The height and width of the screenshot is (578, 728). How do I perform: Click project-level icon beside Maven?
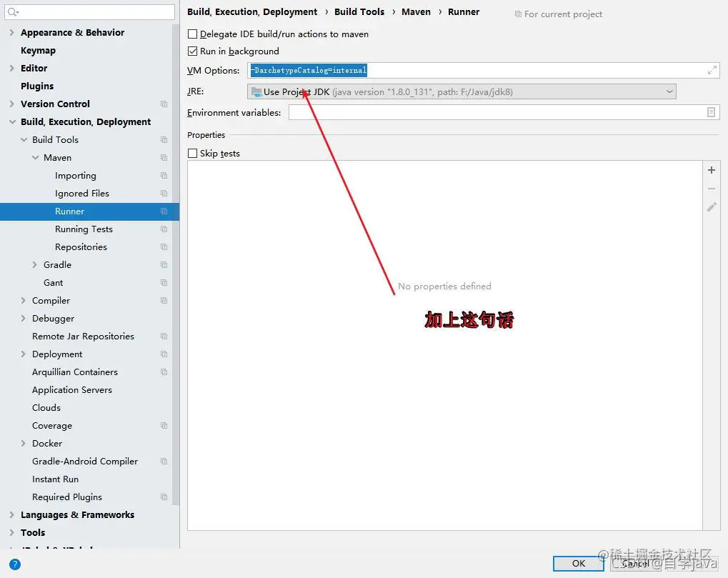coord(164,158)
